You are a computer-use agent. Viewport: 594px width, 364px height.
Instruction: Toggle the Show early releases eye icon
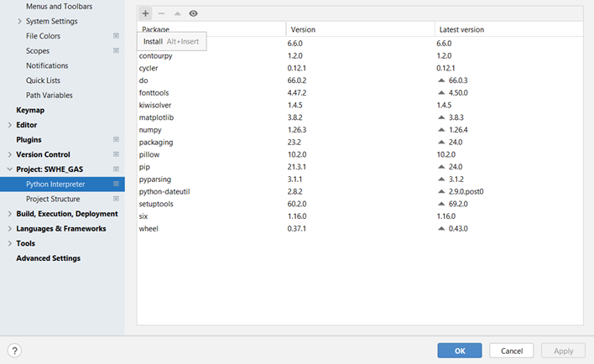(x=193, y=13)
